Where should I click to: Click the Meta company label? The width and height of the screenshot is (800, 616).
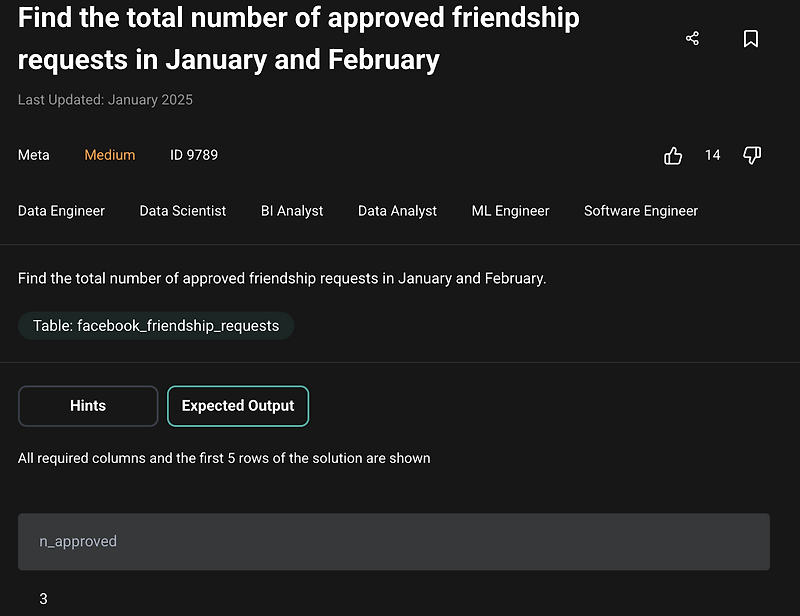tap(33, 155)
